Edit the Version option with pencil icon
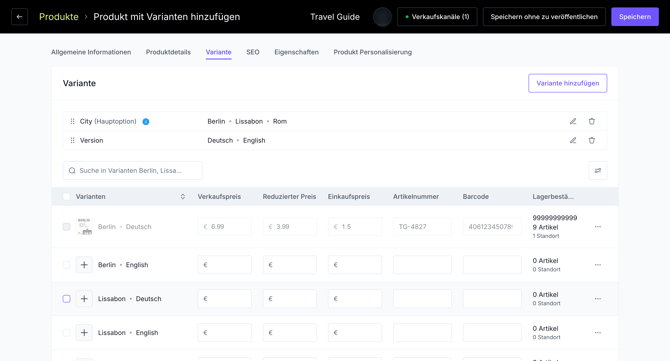Viewport: 670px width, 361px height. click(573, 140)
